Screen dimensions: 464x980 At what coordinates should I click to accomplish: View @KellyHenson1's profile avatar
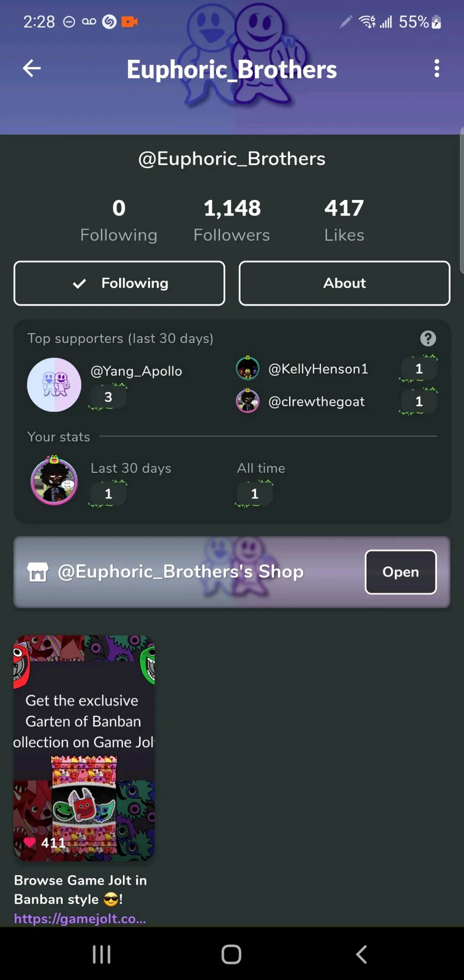(247, 369)
